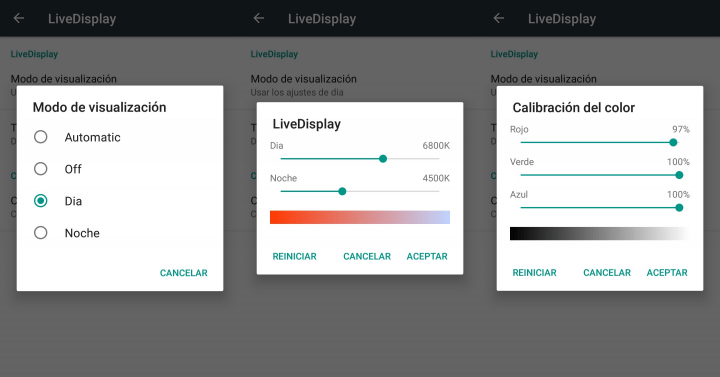Click the black-to-white grayscale gradient bar
Screen dimensions: 720x377
[x=600, y=233]
